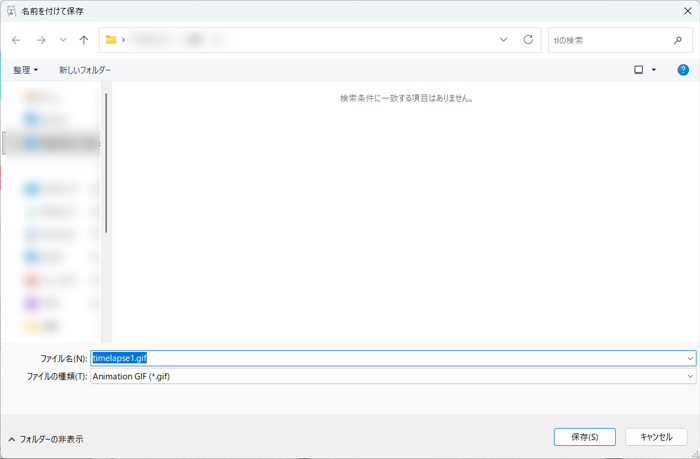Expand the view options dropdown arrow
This screenshot has width=700, height=459.
[654, 70]
